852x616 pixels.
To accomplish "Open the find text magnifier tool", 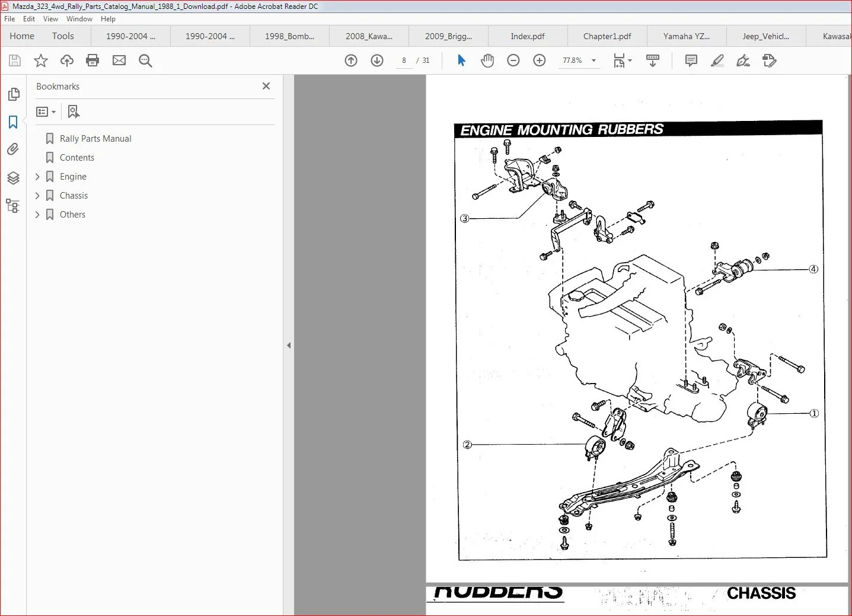I will (x=145, y=60).
